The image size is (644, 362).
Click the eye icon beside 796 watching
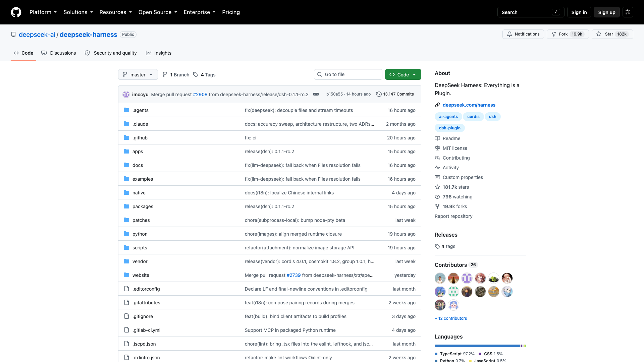pos(437,197)
